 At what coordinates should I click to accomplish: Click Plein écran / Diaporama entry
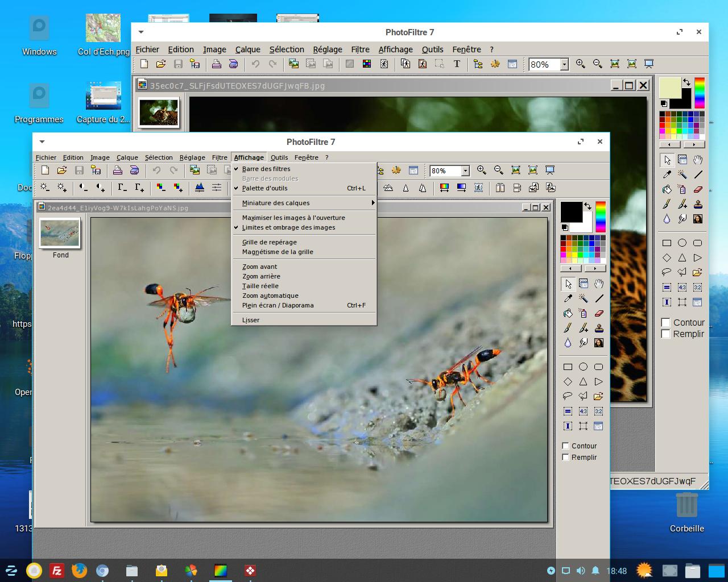tap(278, 305)
